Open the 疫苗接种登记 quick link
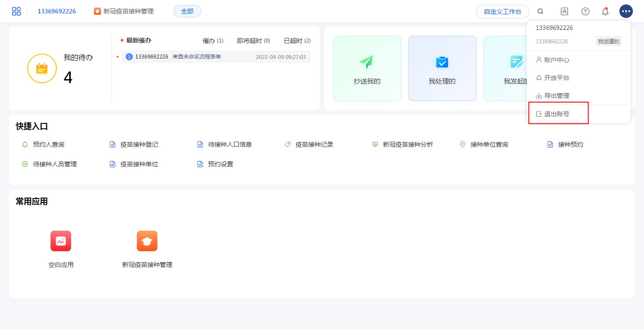The width and height of the screenshot is (644, 329). click(x=139, y=144)
